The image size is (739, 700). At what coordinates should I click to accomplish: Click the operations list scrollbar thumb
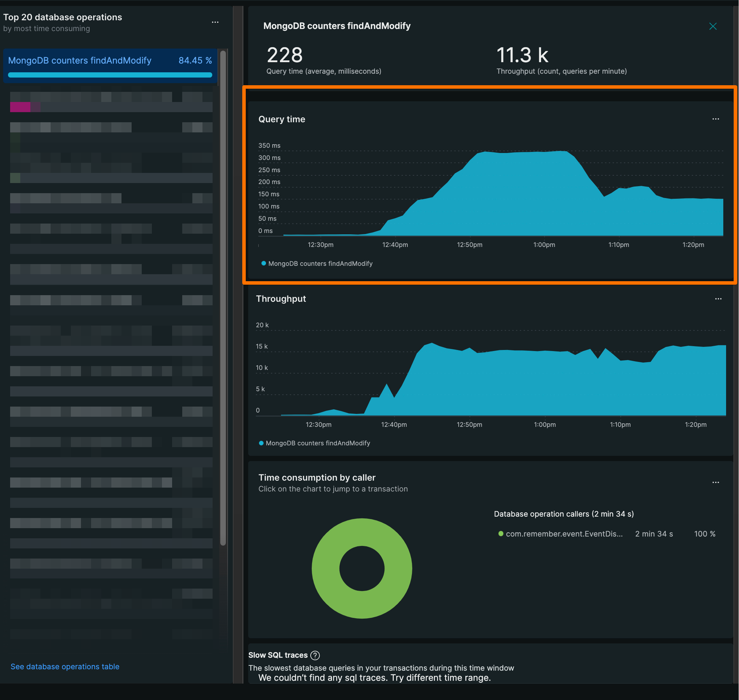pos(223,298)
